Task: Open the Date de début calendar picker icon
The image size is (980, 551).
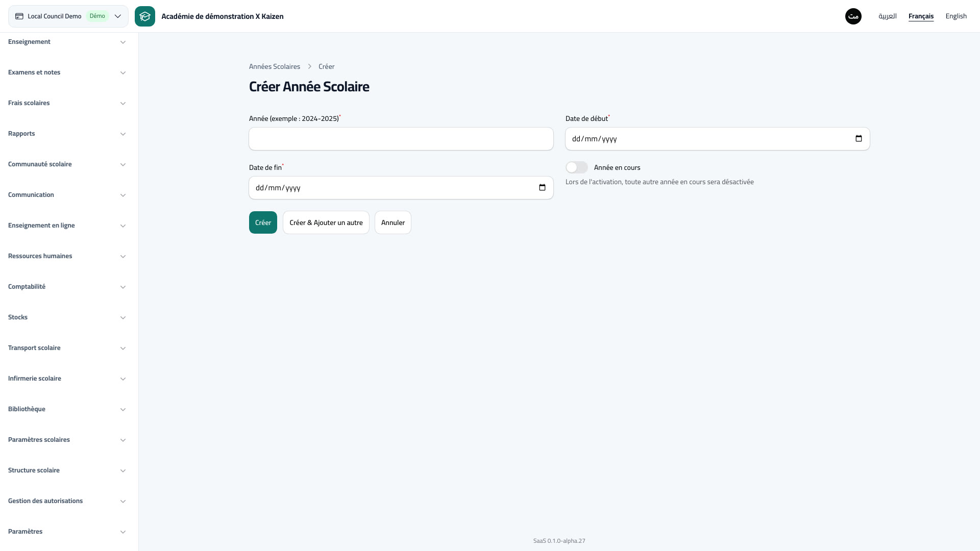Action: 859,139
